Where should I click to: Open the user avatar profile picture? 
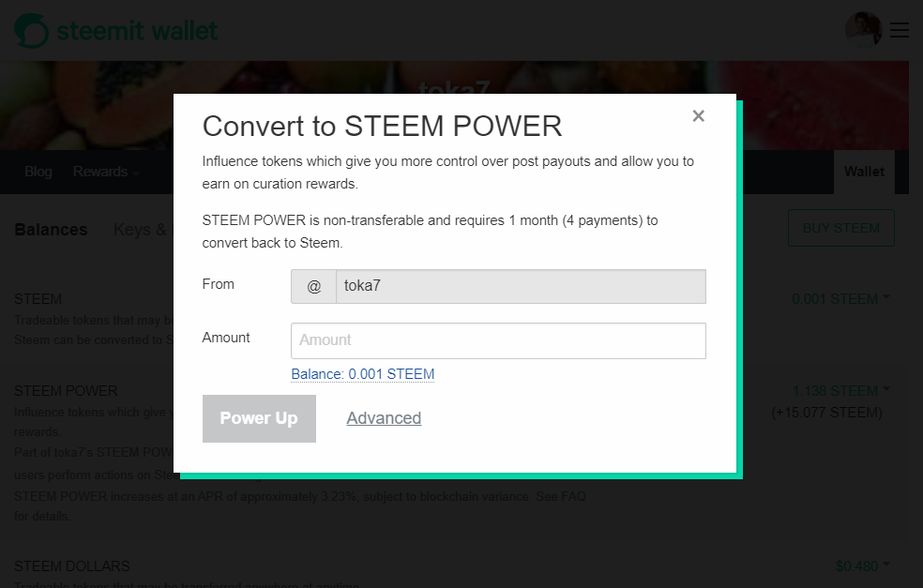(863, 29)
